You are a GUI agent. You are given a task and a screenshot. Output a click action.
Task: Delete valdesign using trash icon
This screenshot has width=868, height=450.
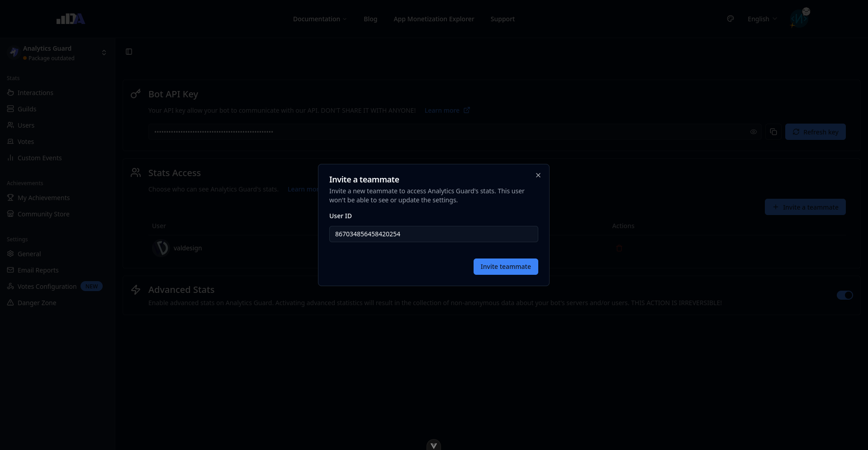click(619, 248)
